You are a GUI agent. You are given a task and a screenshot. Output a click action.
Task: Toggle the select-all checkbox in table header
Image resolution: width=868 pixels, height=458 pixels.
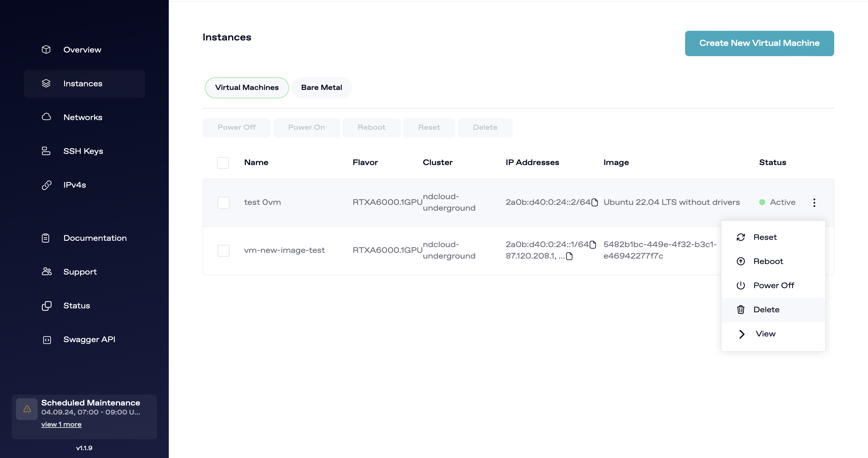(x=223, y=163)
